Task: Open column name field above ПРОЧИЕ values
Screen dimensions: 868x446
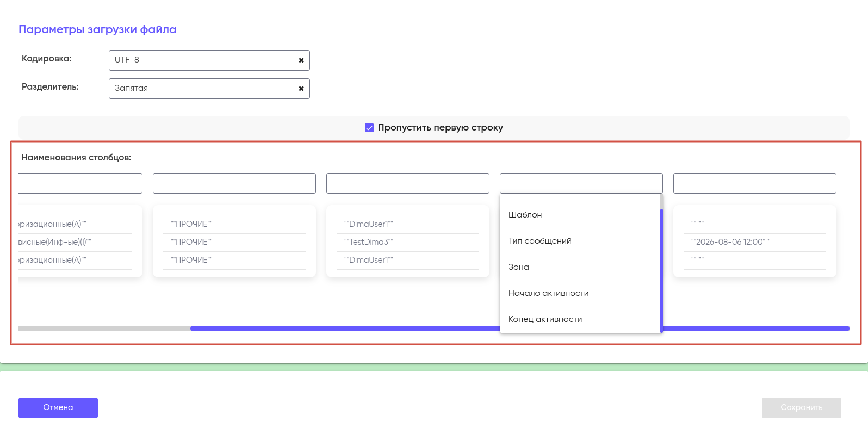Action: 234,183
